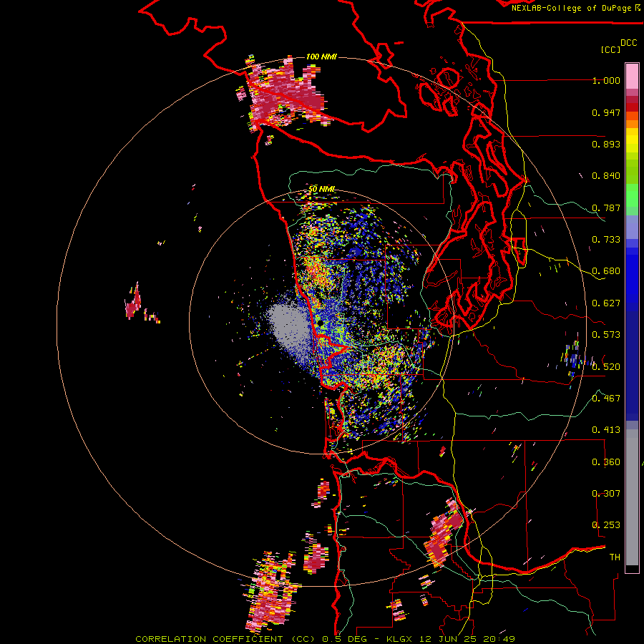The height and width of the screenshot is (644, 644).
Task: Pick the yellow swatch near 0.893
Action: (632, 140)
